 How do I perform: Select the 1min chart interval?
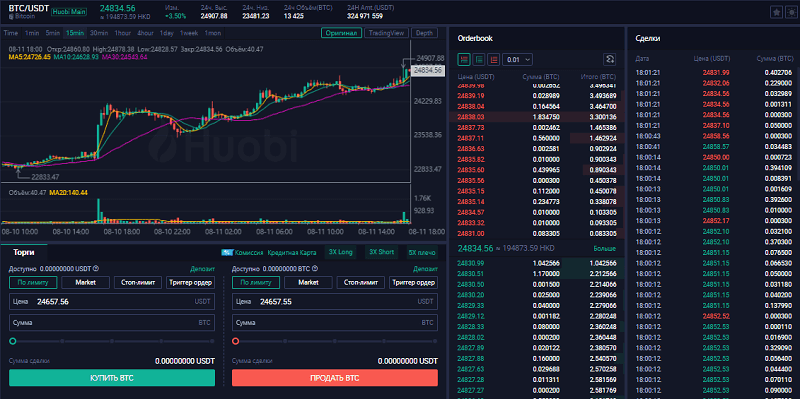[x=32, y=33]
